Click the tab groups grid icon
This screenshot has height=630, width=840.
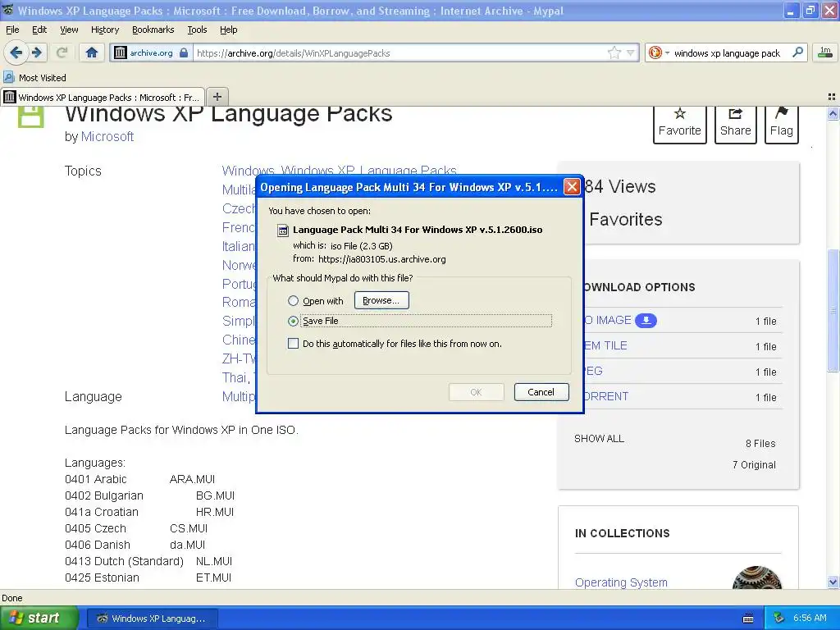coord(832,97)
